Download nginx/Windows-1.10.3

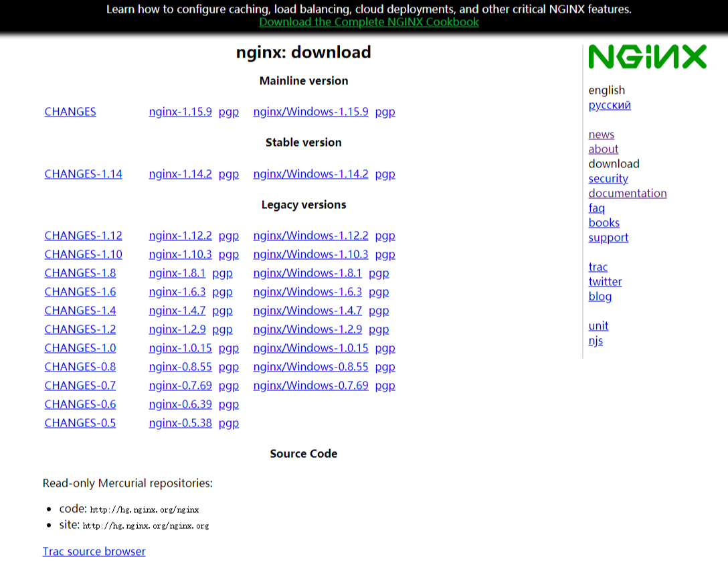click(x=310, y=254)
